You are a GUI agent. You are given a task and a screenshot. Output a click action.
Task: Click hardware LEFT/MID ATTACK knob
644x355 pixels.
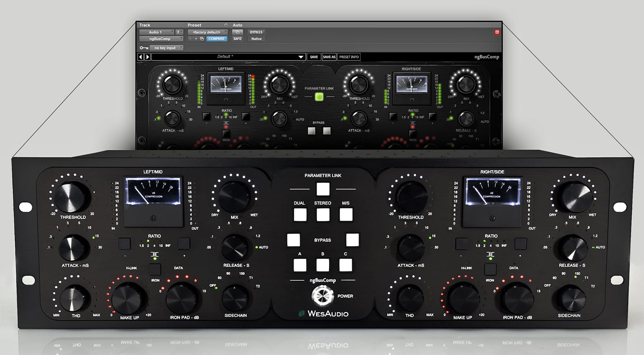point(74,248)
